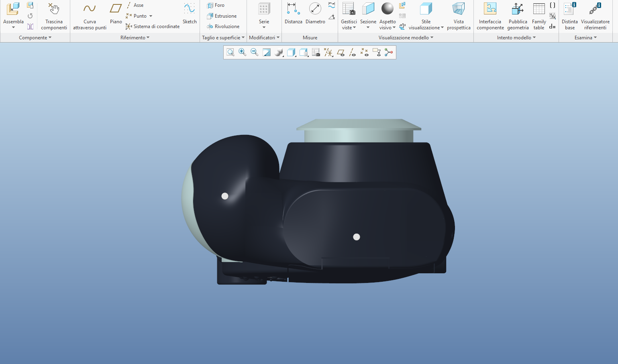Toggle annotation display eye in graphics toolbar
618x364 pixels.
point(377,53)
